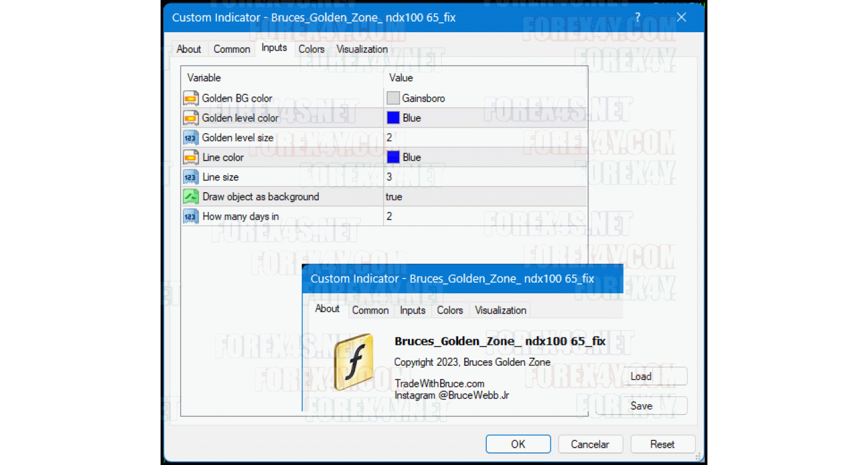
Task: Open the Colors tab in main dialog
Action: (311, 49)
